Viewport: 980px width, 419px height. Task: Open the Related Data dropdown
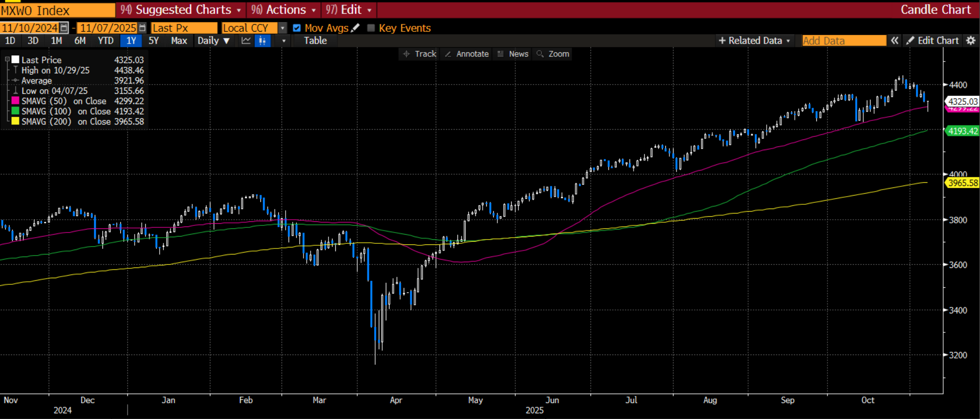pos(755,40)
